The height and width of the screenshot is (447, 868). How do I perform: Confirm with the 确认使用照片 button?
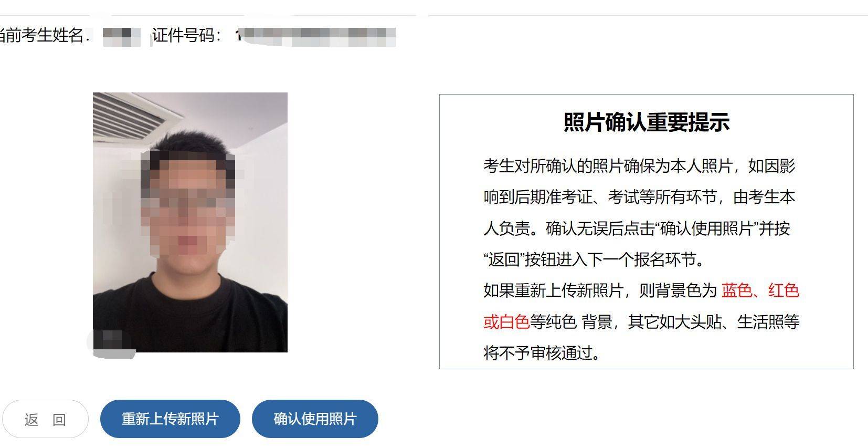tap(315, 419)
